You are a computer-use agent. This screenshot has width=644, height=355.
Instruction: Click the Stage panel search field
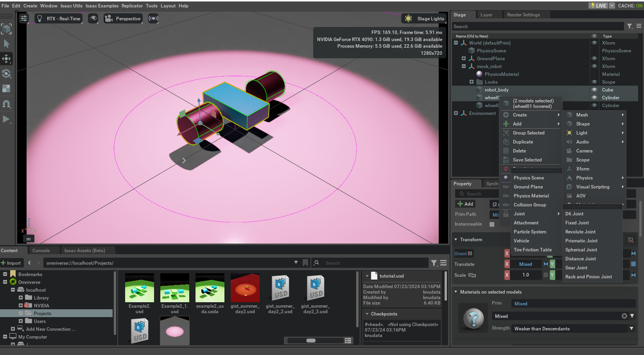538,27
